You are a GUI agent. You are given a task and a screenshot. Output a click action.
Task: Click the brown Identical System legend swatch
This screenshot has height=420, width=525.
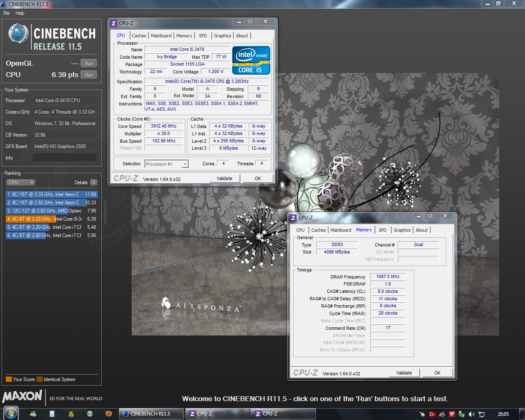[39, 379]
